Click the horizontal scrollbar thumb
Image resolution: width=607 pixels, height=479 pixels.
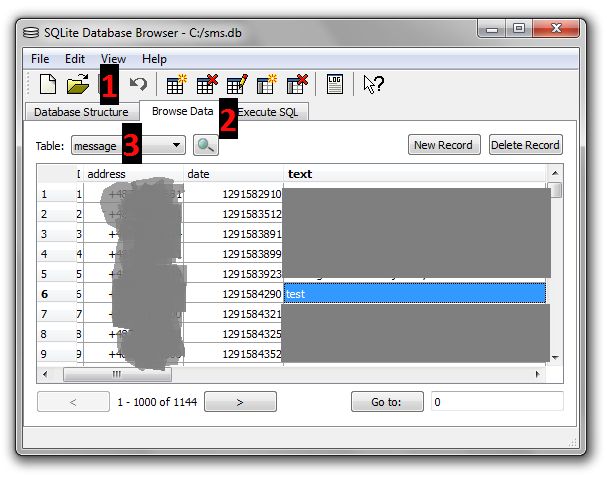click(117, 374)
